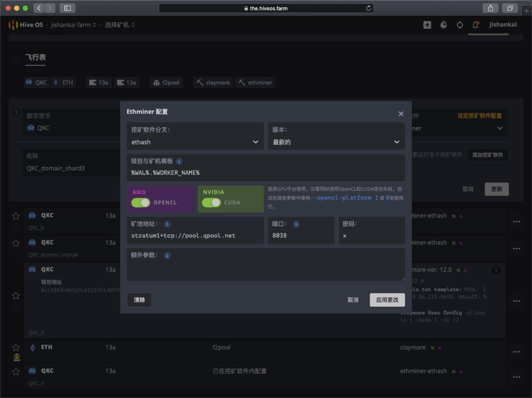Image resolution: width=532 pixels, height=398 pixels.
Task: Click the add (plus) icon in header
Action: 427,25
